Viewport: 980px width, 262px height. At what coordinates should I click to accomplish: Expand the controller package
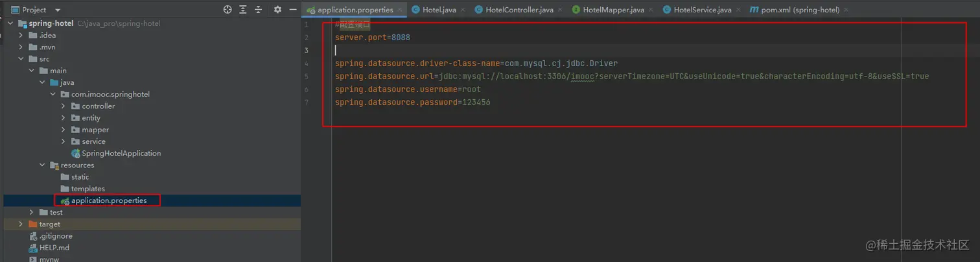pyautogui.click(x=64, y=106)
